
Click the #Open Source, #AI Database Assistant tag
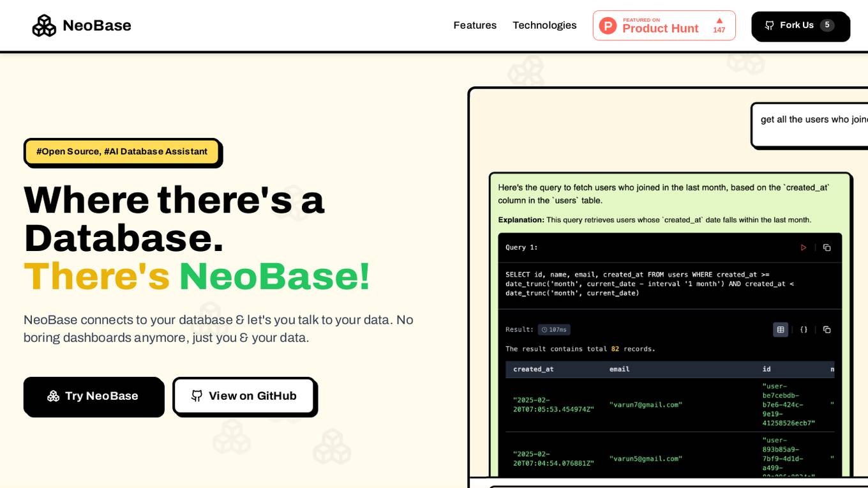tap(122, 151)
